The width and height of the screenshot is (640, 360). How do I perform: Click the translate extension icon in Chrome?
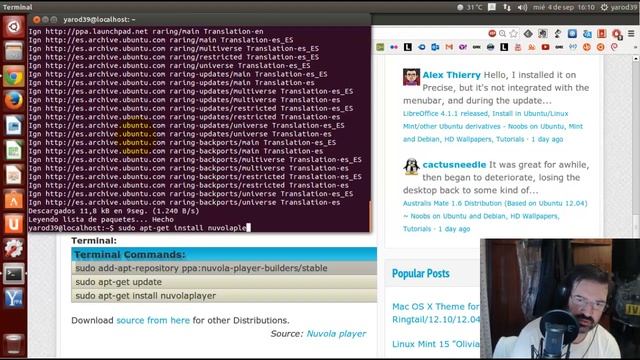[587, 33]
